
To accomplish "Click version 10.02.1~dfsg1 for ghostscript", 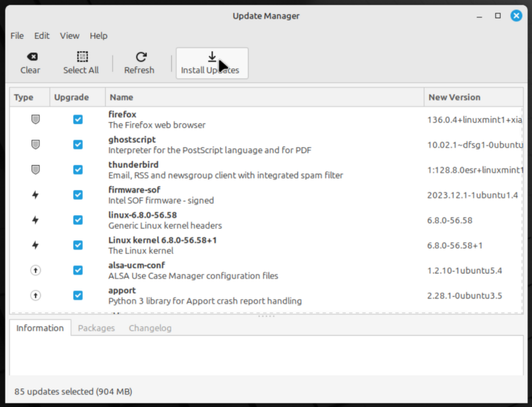I will [475, 145].
